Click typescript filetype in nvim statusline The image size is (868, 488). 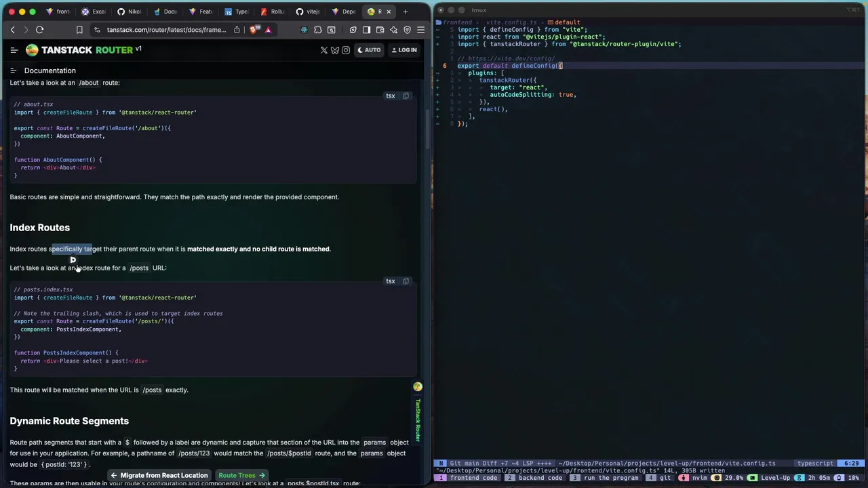click(815, 464)
